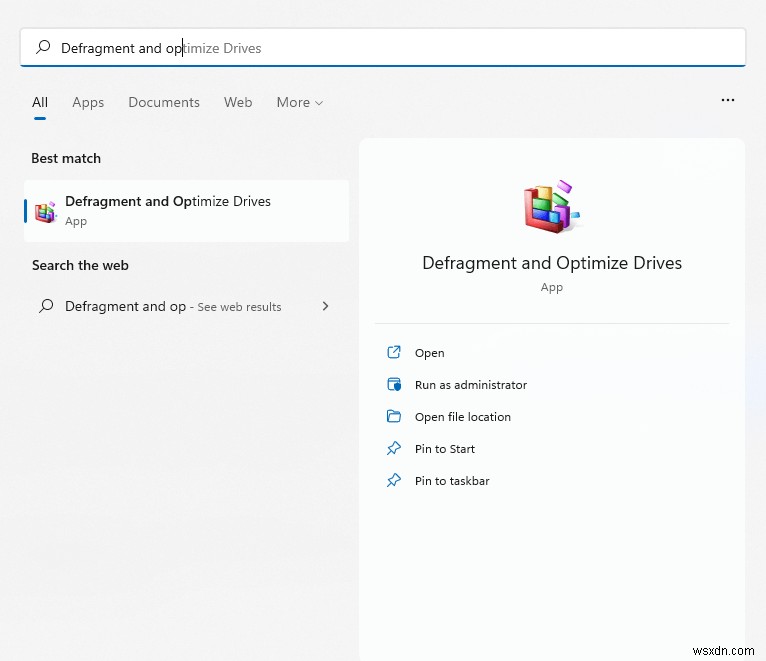Switch to the All tab
Image resolution: width=766 pixels, height=661 pixels.
(x=40, y=102)
